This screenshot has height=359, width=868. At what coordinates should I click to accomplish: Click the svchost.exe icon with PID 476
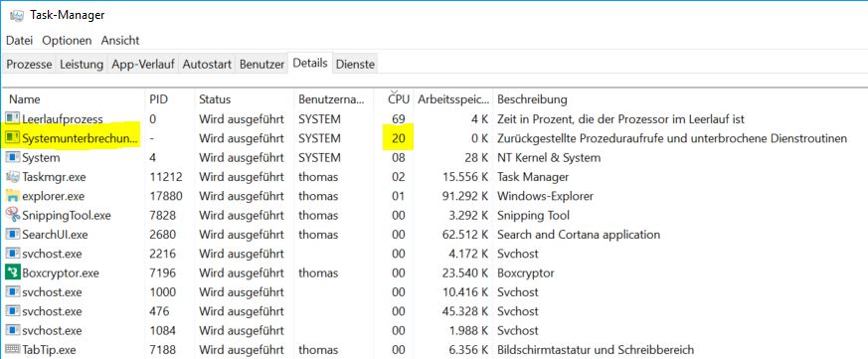tap(12, 311)
